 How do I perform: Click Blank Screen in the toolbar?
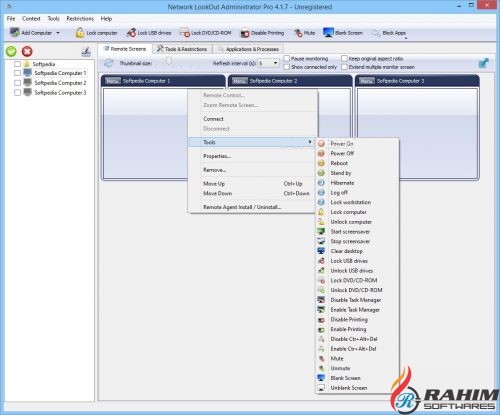click(343, 33)
